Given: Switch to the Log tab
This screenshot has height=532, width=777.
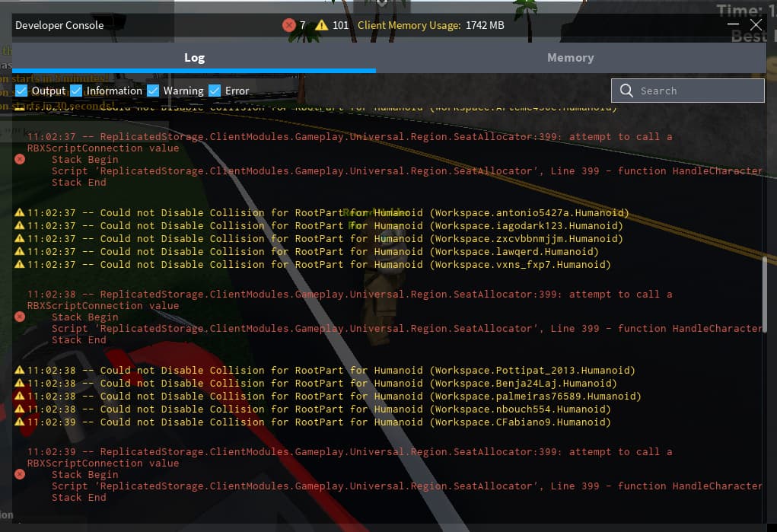Looking at the screenshot, I should coord(194,58).
